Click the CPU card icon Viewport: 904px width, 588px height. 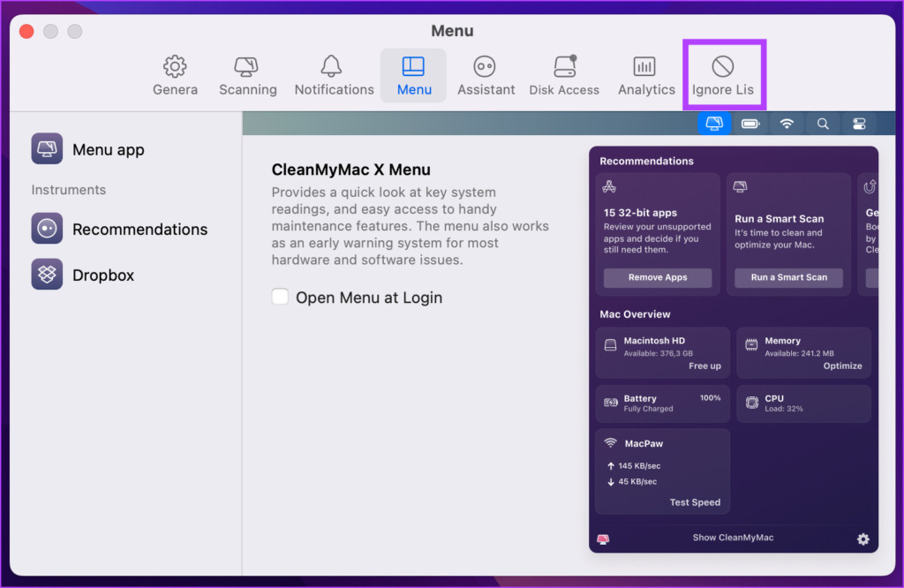click(752, 403)
